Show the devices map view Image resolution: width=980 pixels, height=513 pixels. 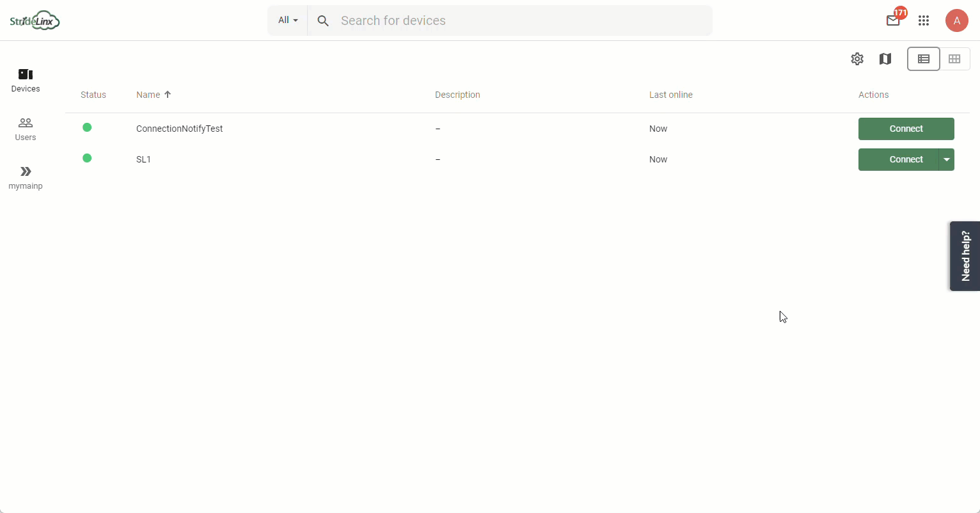coord(885,59)
